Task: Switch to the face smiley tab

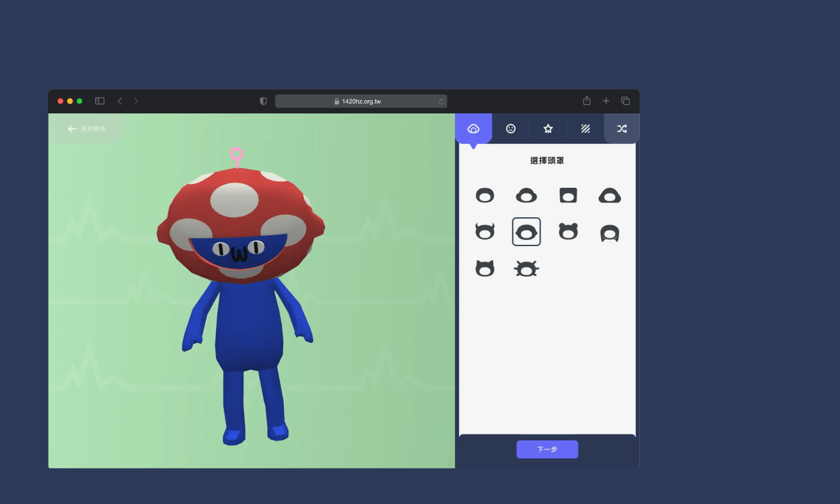Action: 511,128
